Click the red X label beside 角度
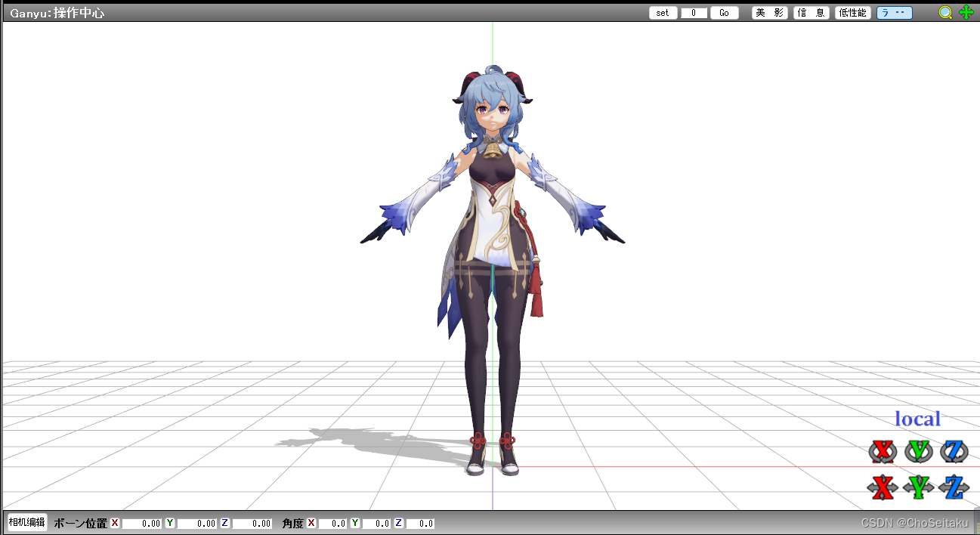 click(x=311, y=523)
